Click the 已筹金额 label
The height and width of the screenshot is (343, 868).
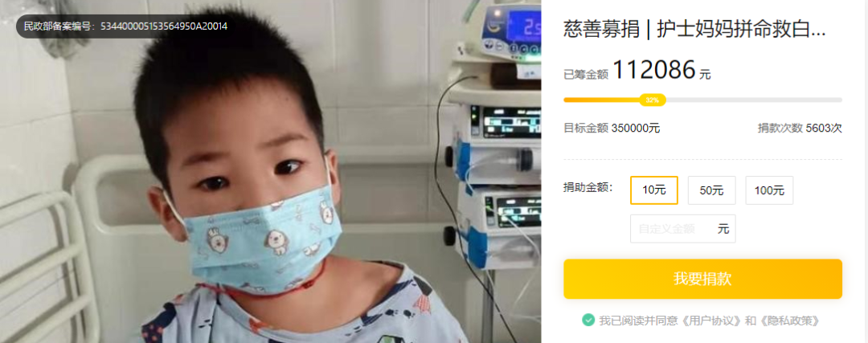[586, 75]
